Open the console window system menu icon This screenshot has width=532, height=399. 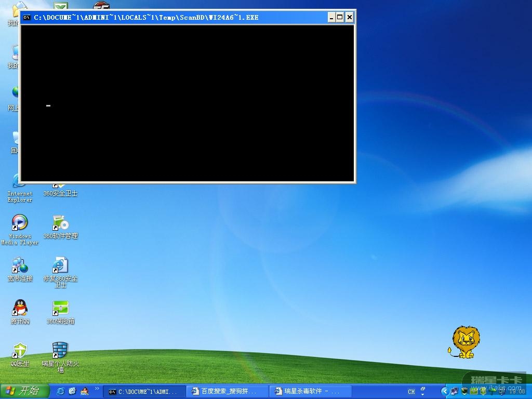pyautogui.click(x=27, y=17)
